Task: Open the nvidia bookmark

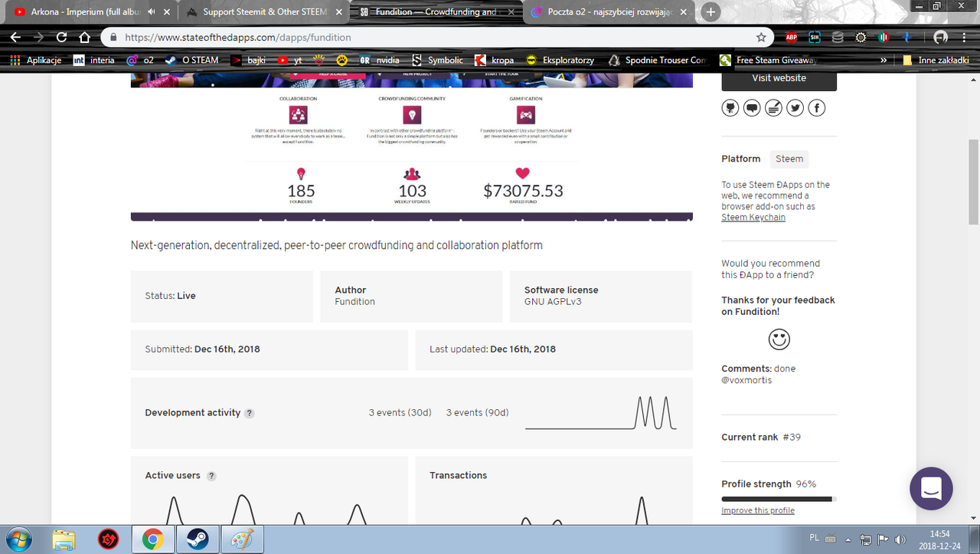Action: point(380,60)
